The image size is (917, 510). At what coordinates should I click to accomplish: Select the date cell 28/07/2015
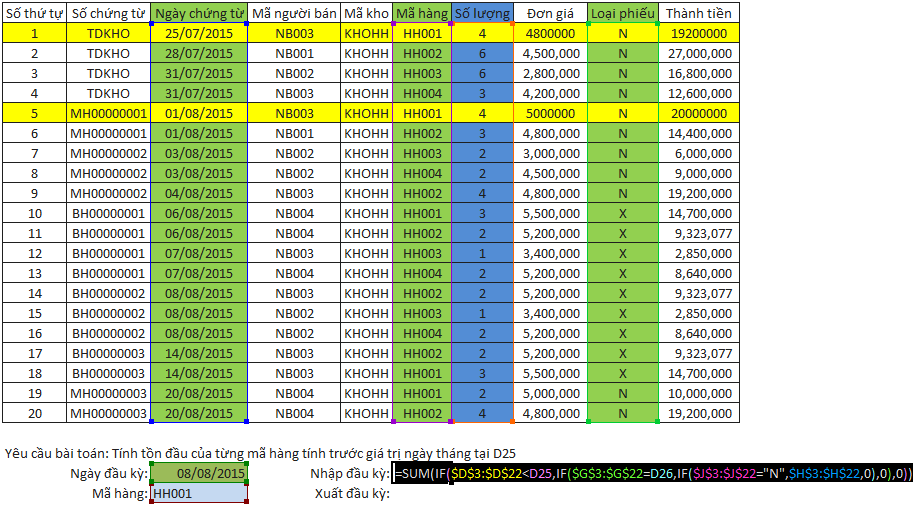point(198,53)
